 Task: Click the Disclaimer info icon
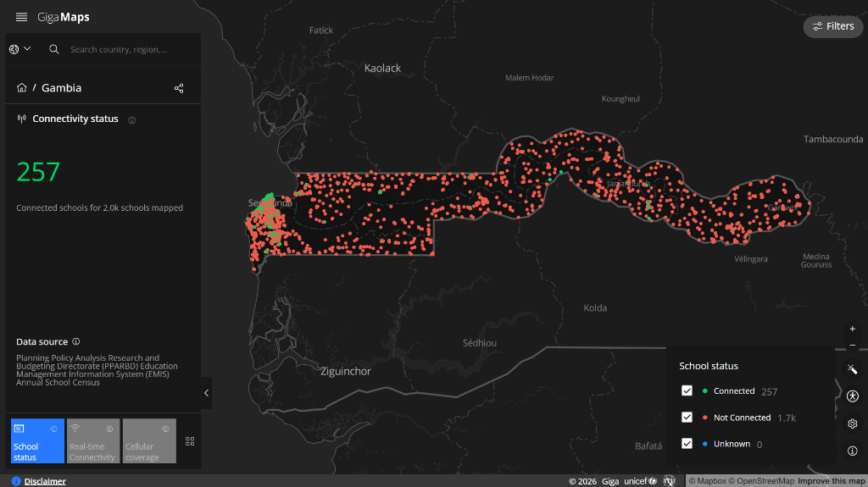point(16,481)
